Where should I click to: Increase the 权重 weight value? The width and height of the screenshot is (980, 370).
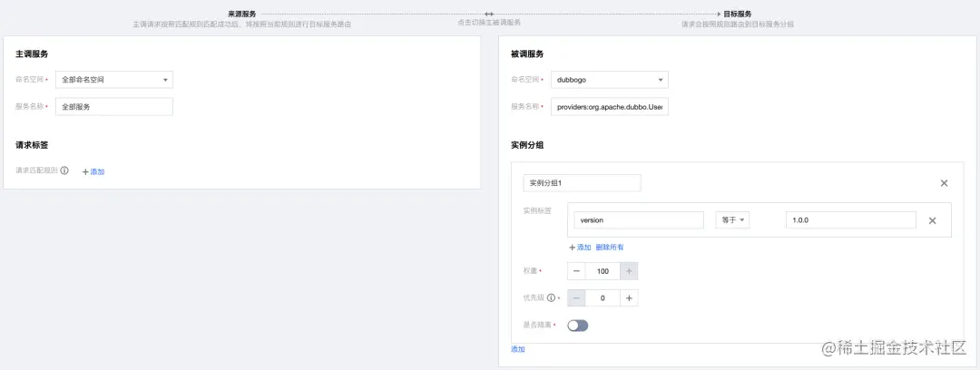point(629,270)
